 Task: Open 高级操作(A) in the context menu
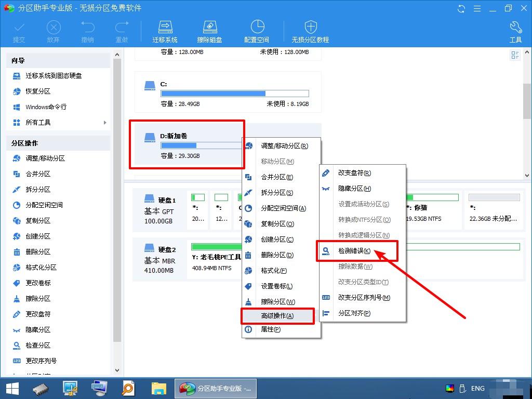tap(277, 316)
